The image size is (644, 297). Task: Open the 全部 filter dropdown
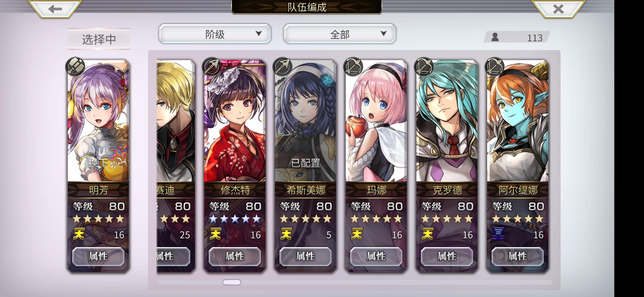tap(340, 34)
